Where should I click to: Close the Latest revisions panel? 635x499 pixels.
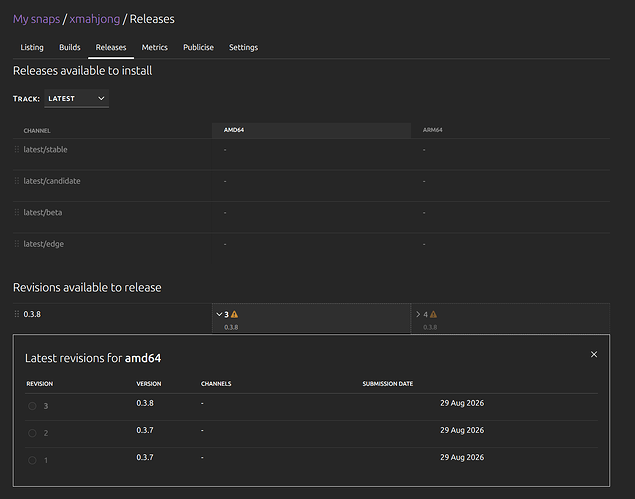coord(594,354)
